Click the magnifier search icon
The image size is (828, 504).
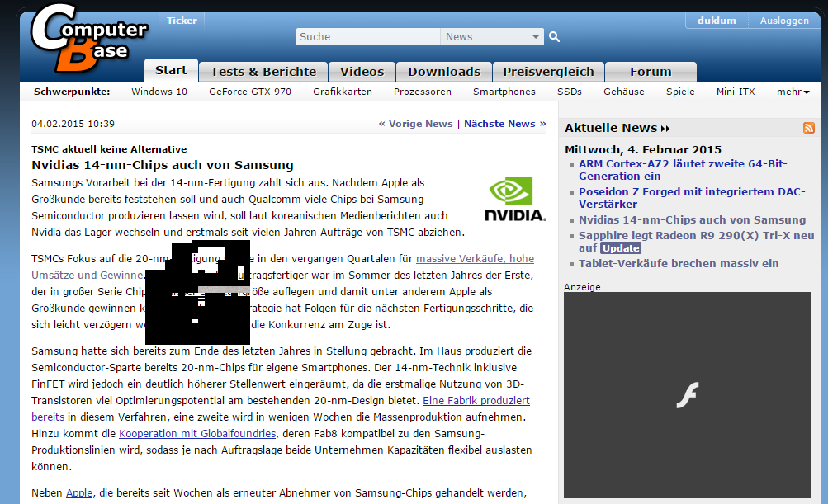pos(554,36)
